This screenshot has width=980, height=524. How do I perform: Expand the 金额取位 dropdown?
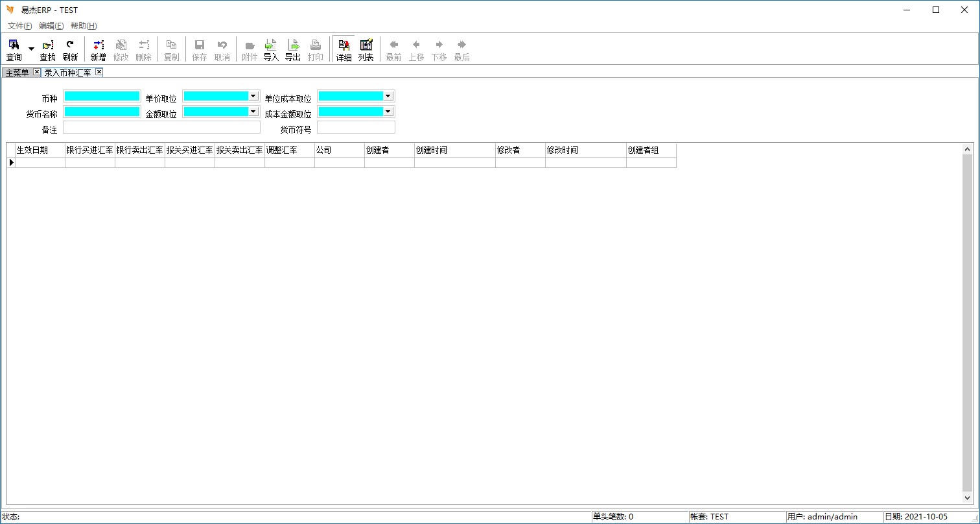click(253, 112)
